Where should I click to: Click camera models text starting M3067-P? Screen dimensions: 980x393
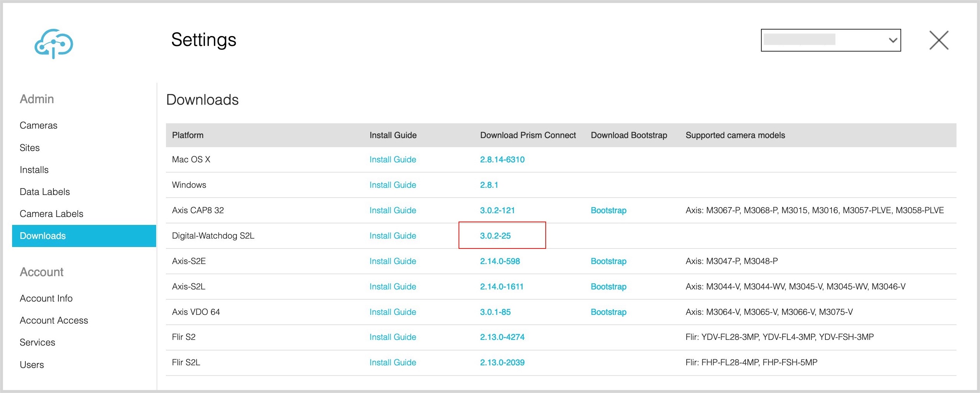tap(814, 210)
